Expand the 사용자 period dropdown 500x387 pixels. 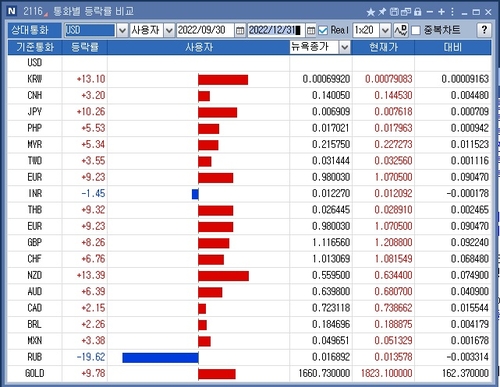pos(169,31)
